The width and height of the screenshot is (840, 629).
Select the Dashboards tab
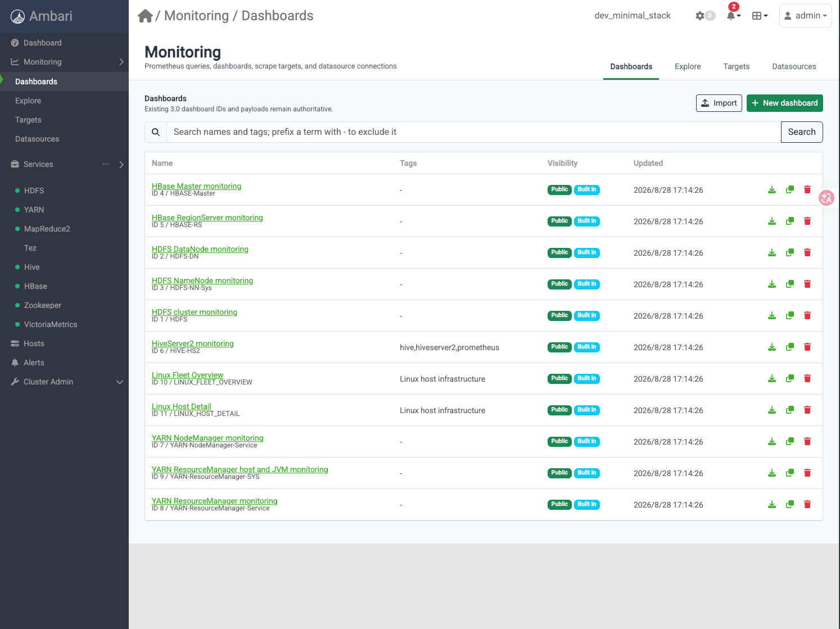pyautogui.click(x=631, y=66)
